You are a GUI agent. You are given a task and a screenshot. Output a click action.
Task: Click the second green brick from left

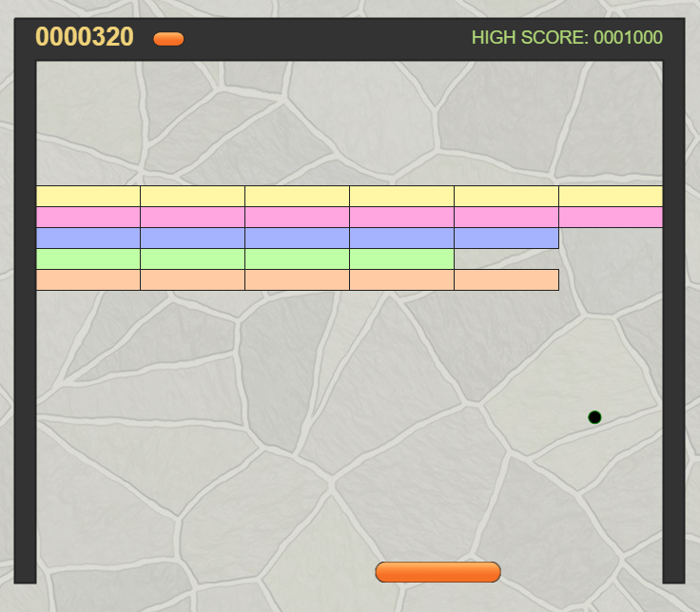click(192, 259)
